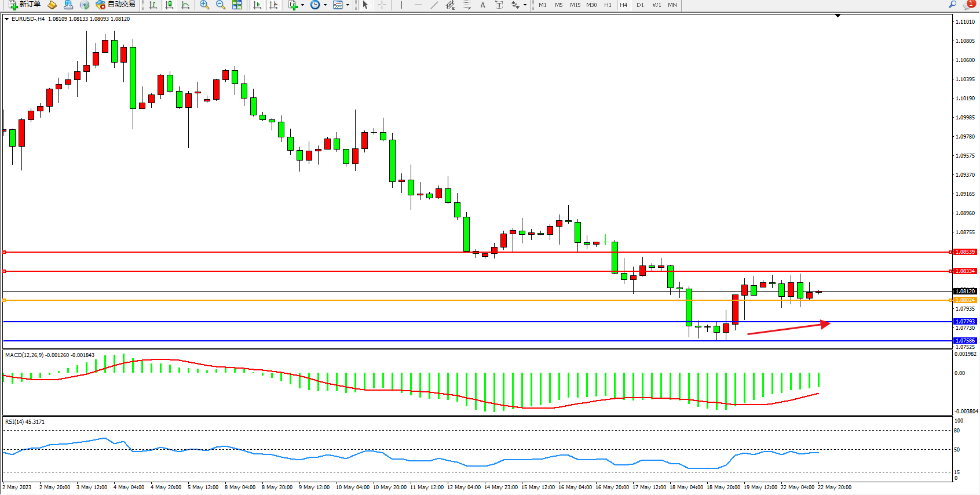This screenshot has height=495, width=980.
Task: Expand the periodicity clock dropdown arrow
Action: coord(325,5)
